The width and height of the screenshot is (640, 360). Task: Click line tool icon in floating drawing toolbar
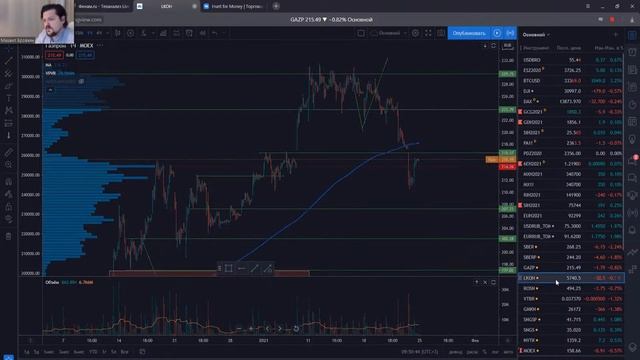(254, 268)
